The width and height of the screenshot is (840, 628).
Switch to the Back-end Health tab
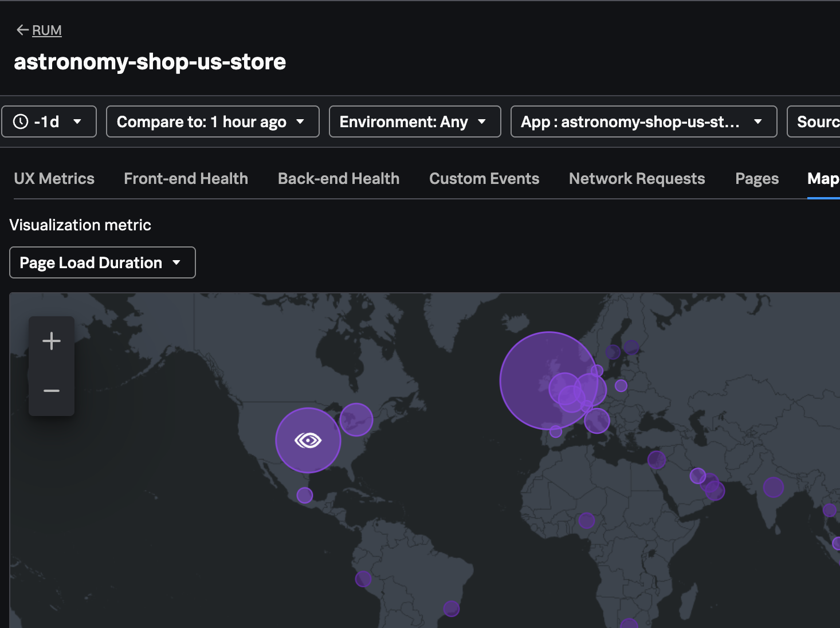(338, 178)
